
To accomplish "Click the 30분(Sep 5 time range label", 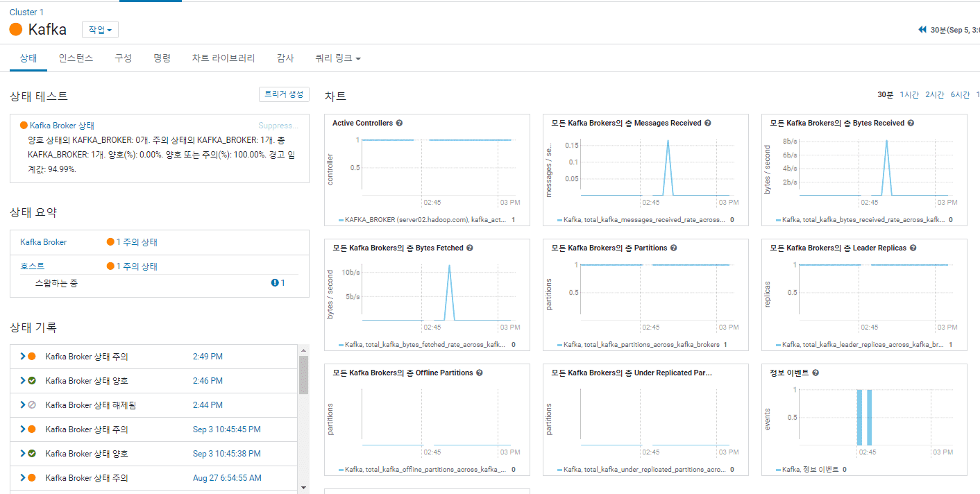I will (x=955, y=30).
